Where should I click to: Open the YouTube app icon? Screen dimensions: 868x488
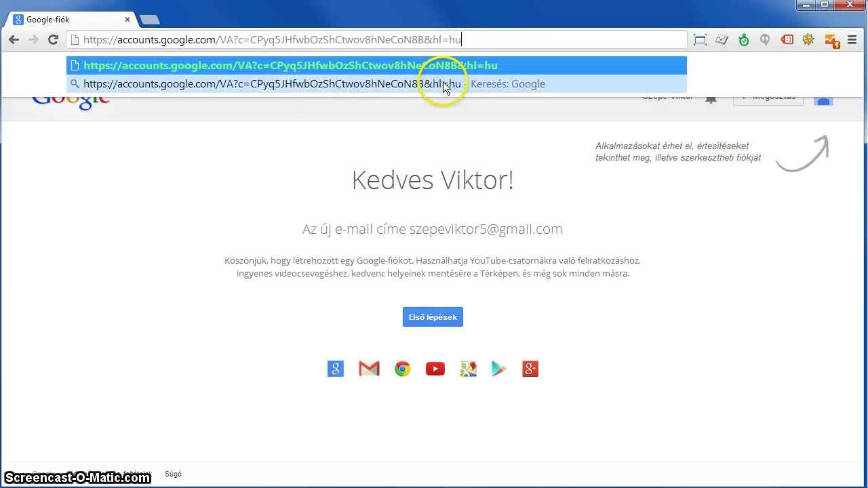click(435, 369)
